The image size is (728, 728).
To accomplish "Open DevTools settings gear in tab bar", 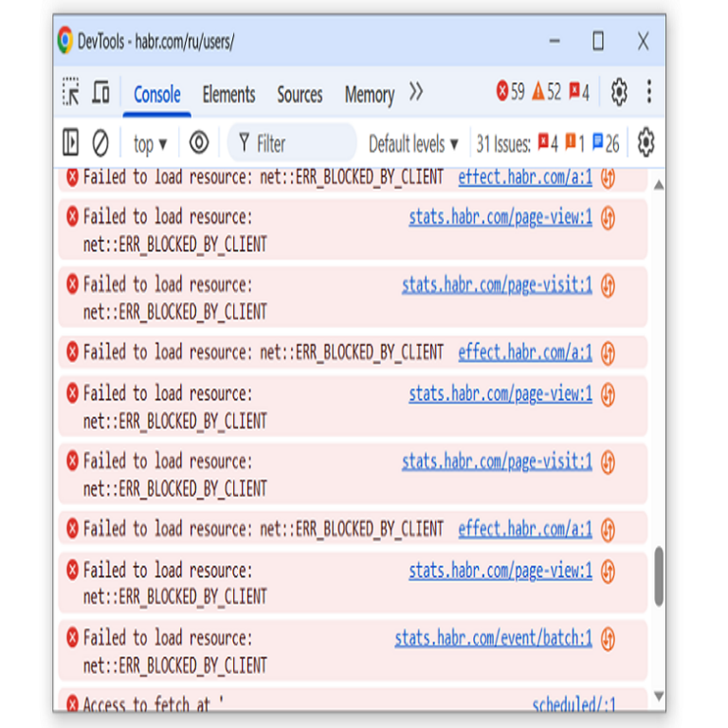I will 619,92.
